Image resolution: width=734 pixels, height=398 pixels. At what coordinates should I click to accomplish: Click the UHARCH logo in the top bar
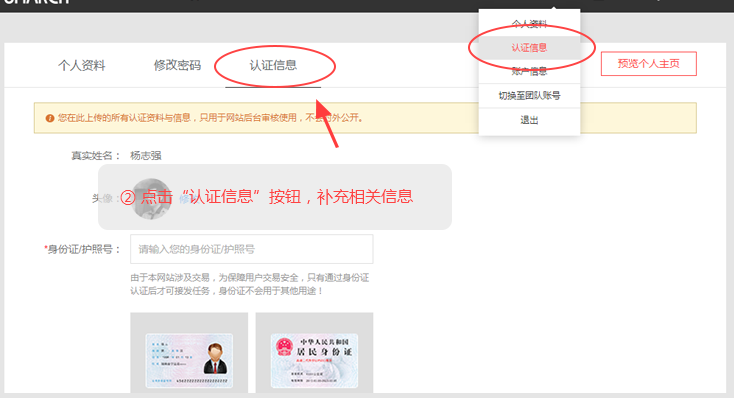(x=37, y=1)
